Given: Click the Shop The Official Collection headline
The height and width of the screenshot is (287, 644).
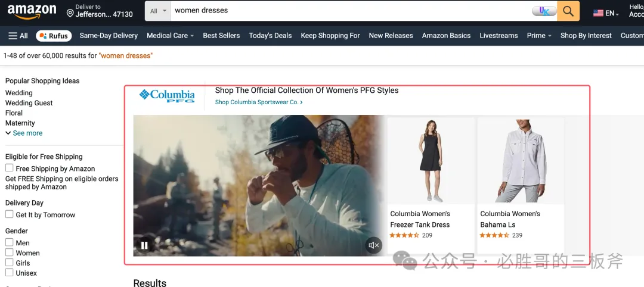Looking at the screenshot, I should [307, 90].
